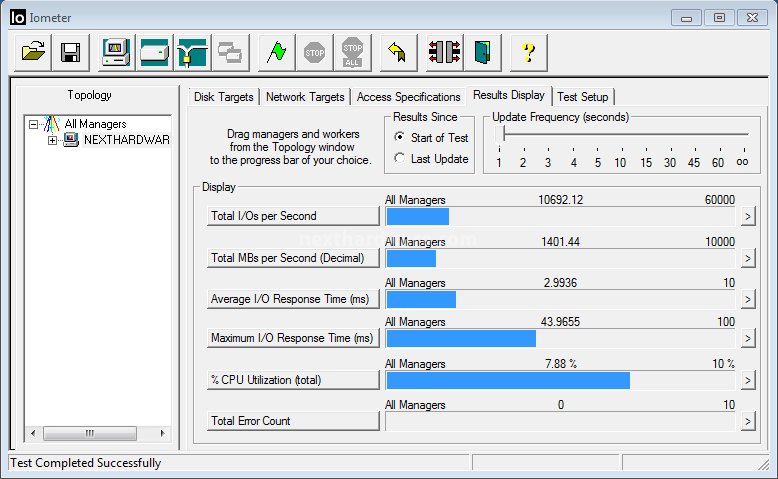Screen dimensions: 778x479
Task: Click Maximum I/O Response Time (ms) button
Action: pos(293,338)
